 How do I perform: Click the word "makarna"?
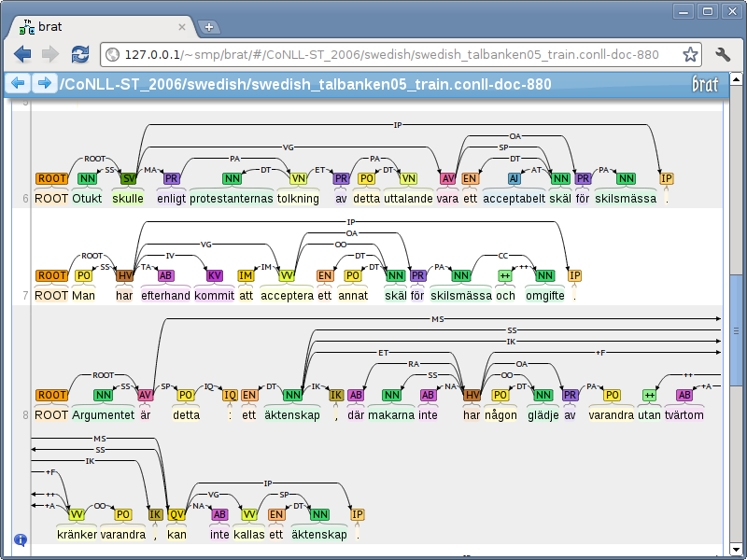pos(391,415)
